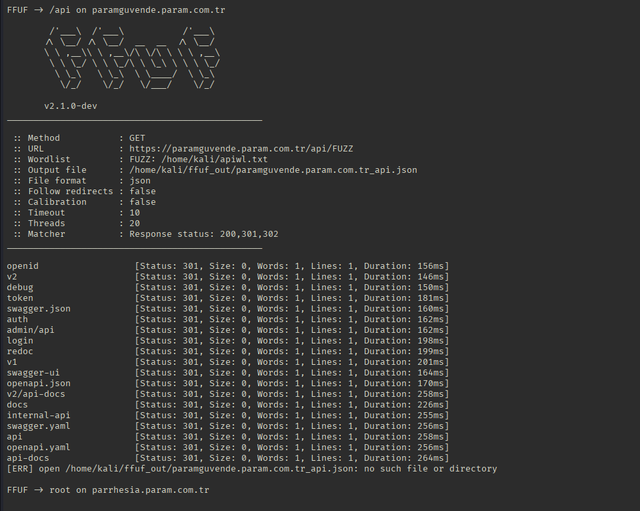Click the 'Duration: 170ms' value for openapi.json
Screen dimensions: 640x511
[404, 383]
